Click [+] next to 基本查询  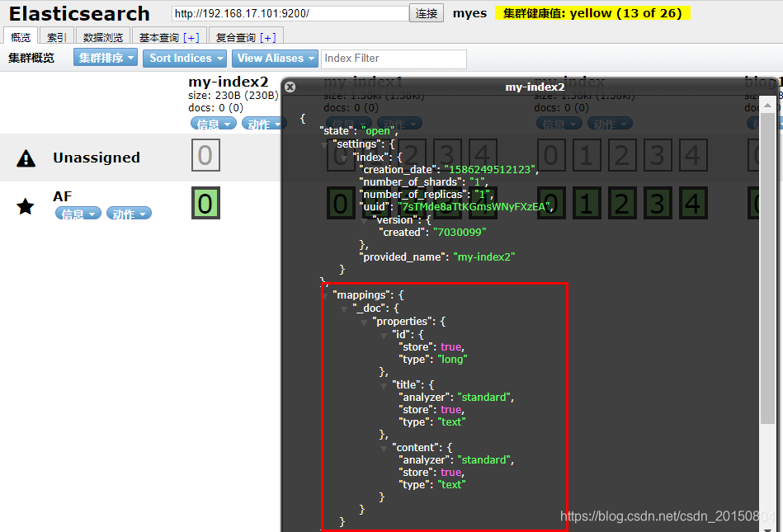(191, 37)
